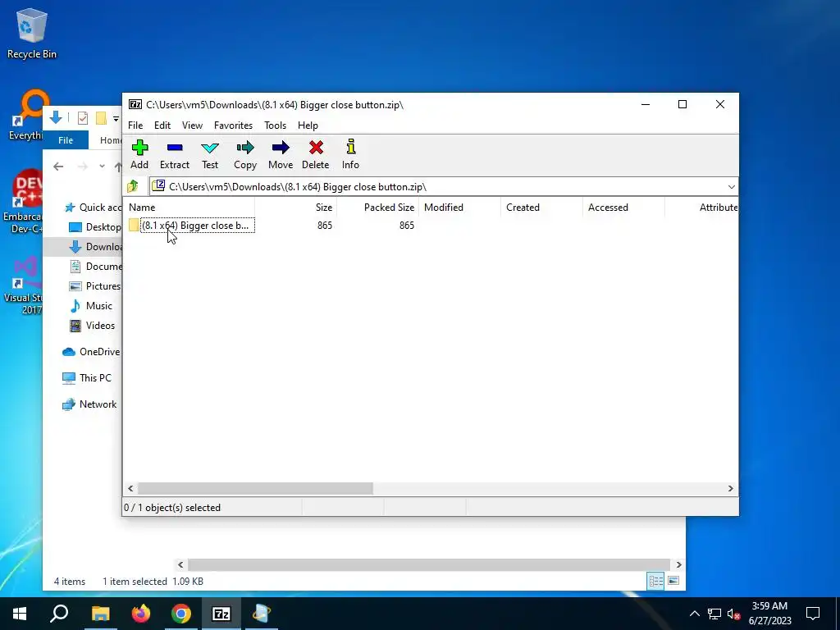The width and height of the screenshot is (840, 630).
Task: Click the Extract toolbar icon
Action: click(175, 154)
